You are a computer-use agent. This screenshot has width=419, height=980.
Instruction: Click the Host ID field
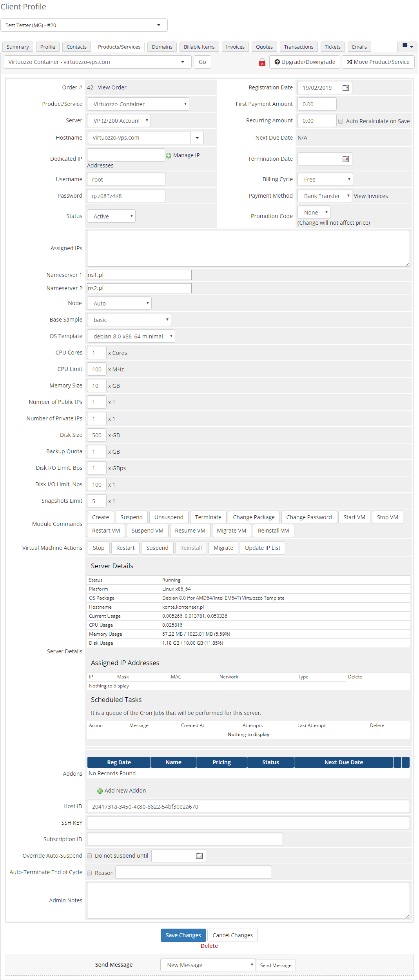click(248, 806)
